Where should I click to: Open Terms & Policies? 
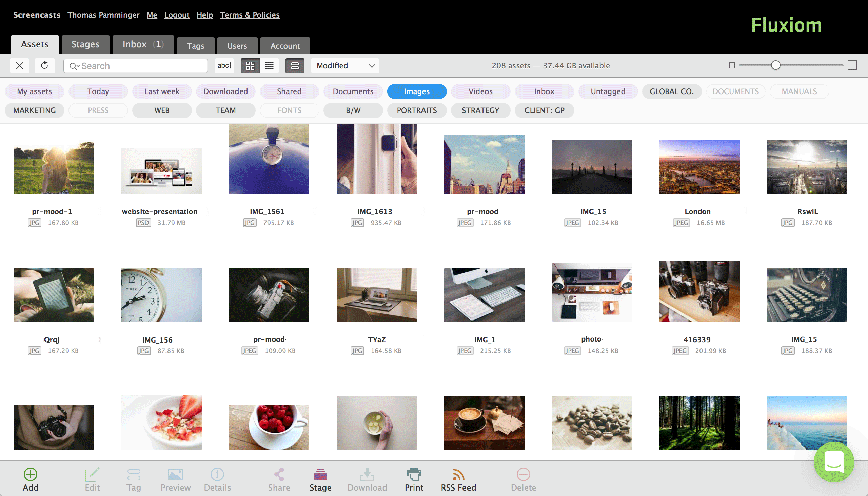point(250,15)
